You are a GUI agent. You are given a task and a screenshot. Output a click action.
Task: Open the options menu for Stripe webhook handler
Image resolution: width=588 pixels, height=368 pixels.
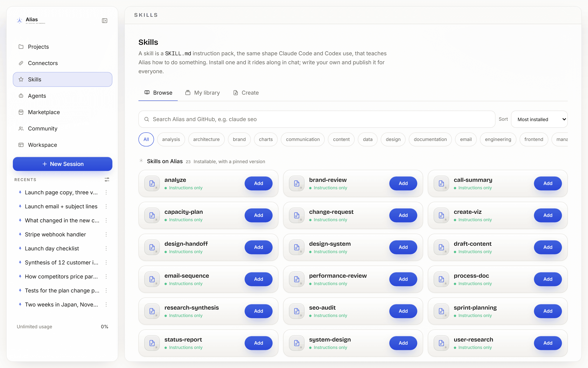click(x=106, y=234)
